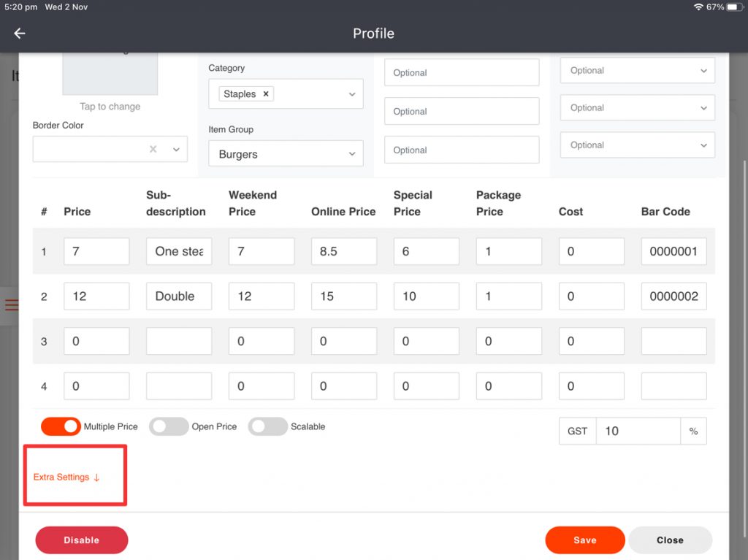Clear the Border Color selection
This screenshot has width=748, height=560.
coord(153,149)
